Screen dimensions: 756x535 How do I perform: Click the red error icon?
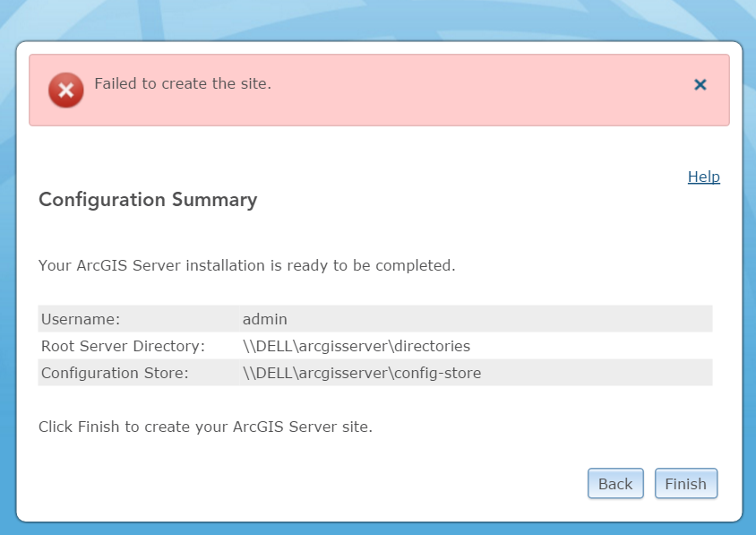click(x=65, y=90)
